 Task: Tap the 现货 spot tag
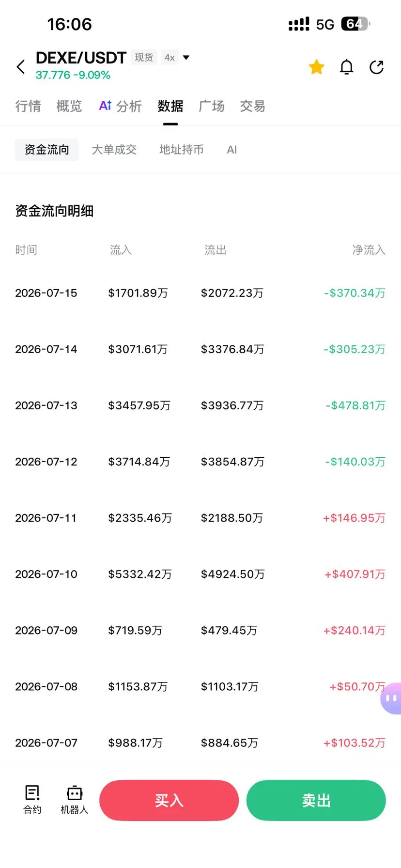click(x=144, y=58)
